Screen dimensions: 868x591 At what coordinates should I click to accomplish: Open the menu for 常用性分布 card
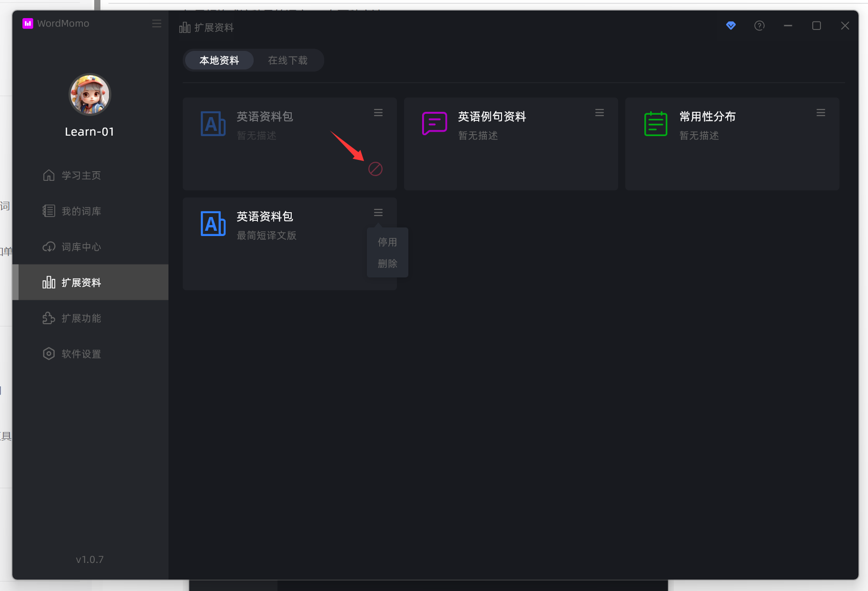click(821, 113)
